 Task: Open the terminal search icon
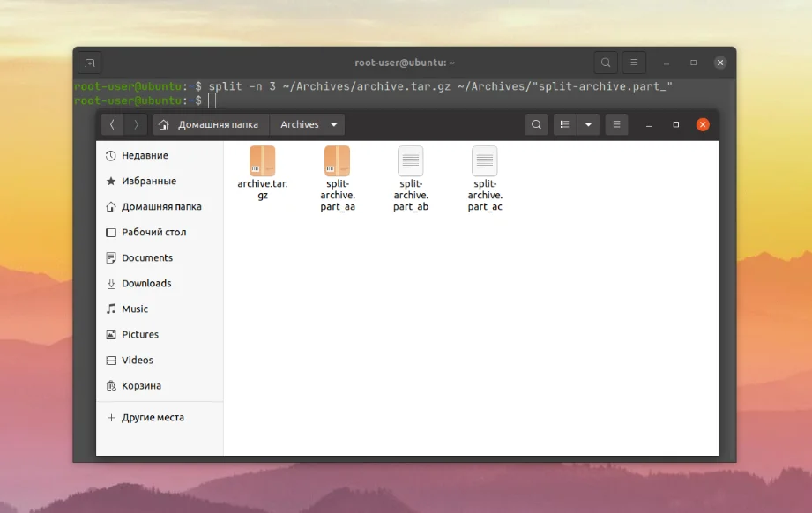tap(605, 62)
